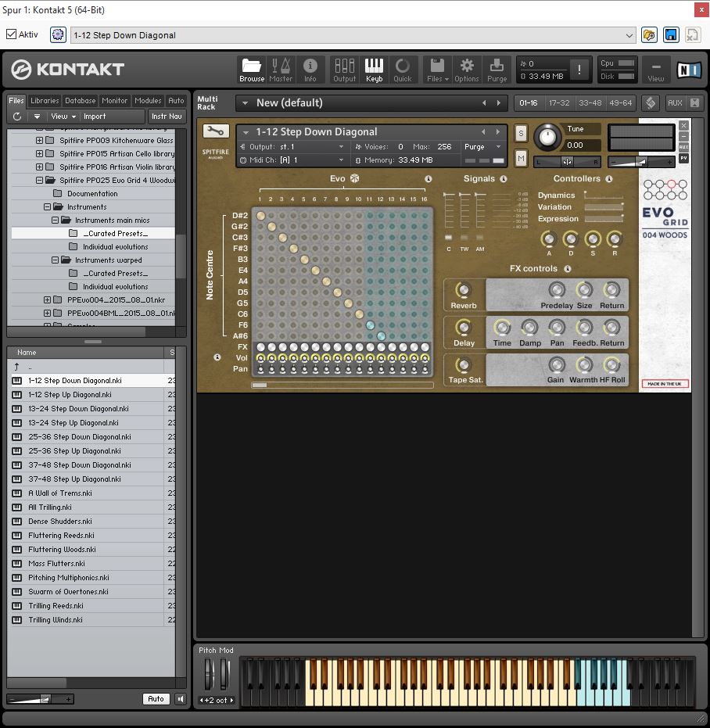Click the FX controls info icon

(568, 269)
